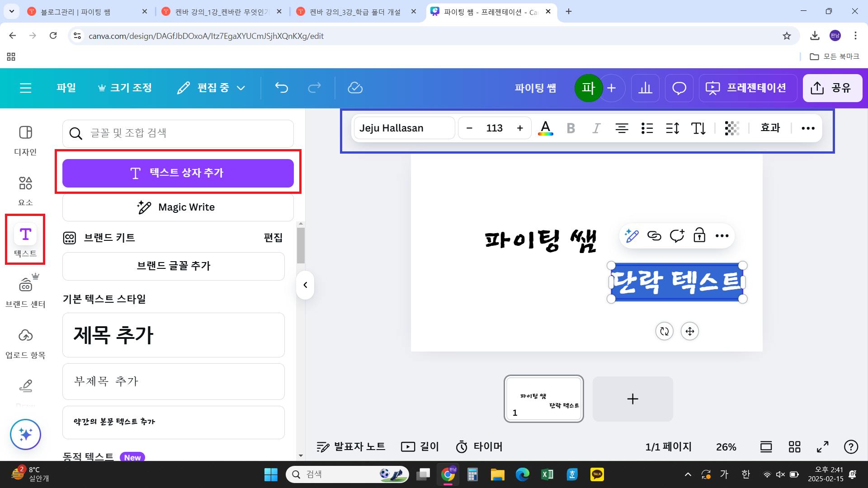Viewport: 868px width, 488px height.
Task: Click the 텍스트 상자 추가 button
Action: coord(178,173)
